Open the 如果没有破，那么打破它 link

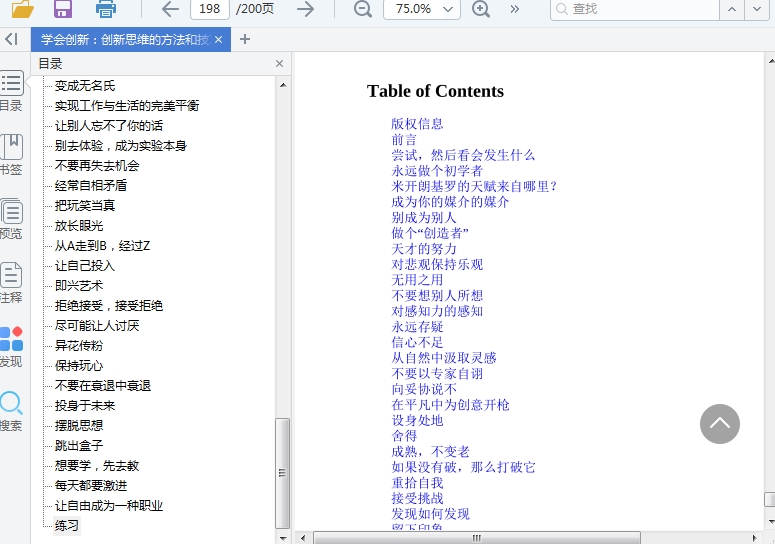(463, 467)
